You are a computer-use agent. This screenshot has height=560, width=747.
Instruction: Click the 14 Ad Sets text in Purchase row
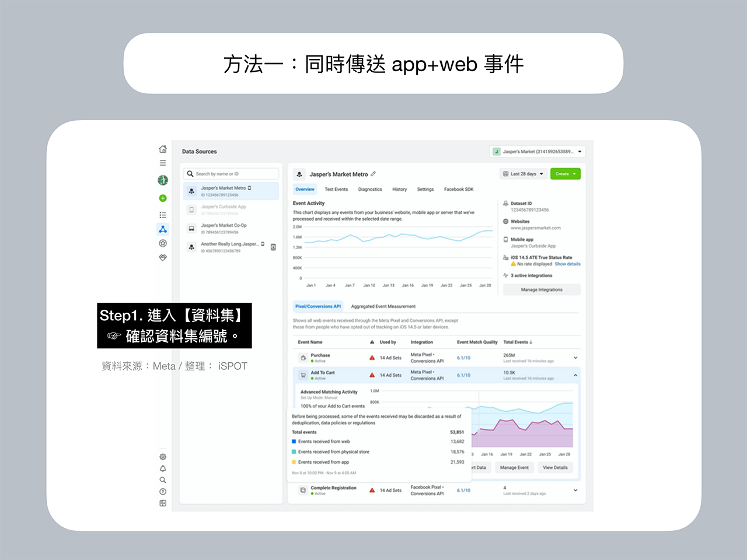tap(390, 358)
